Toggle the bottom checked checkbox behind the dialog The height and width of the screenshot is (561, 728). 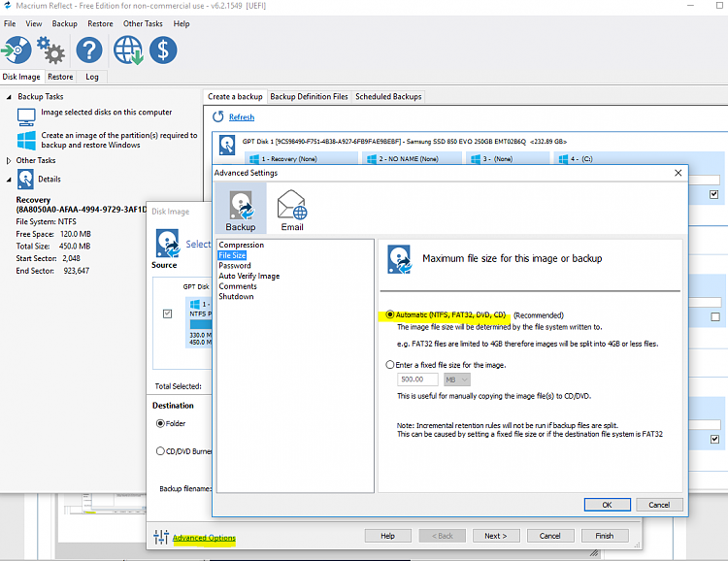point(715,440)
